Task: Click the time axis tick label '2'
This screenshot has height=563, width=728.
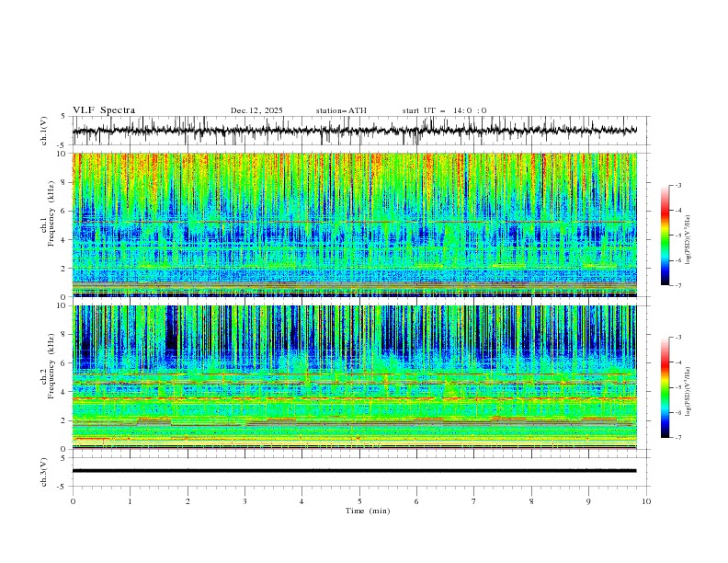Action: point(188,501)
